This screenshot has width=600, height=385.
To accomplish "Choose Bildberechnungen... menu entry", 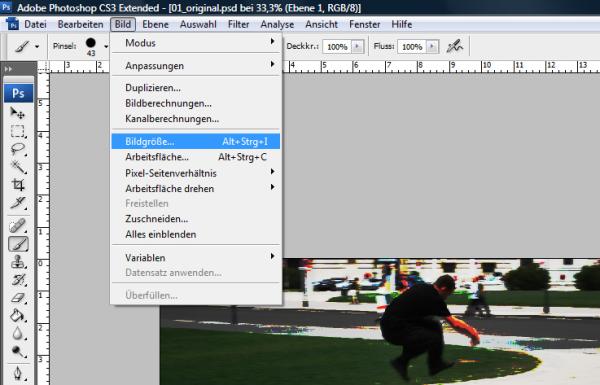I will point(196,103).
